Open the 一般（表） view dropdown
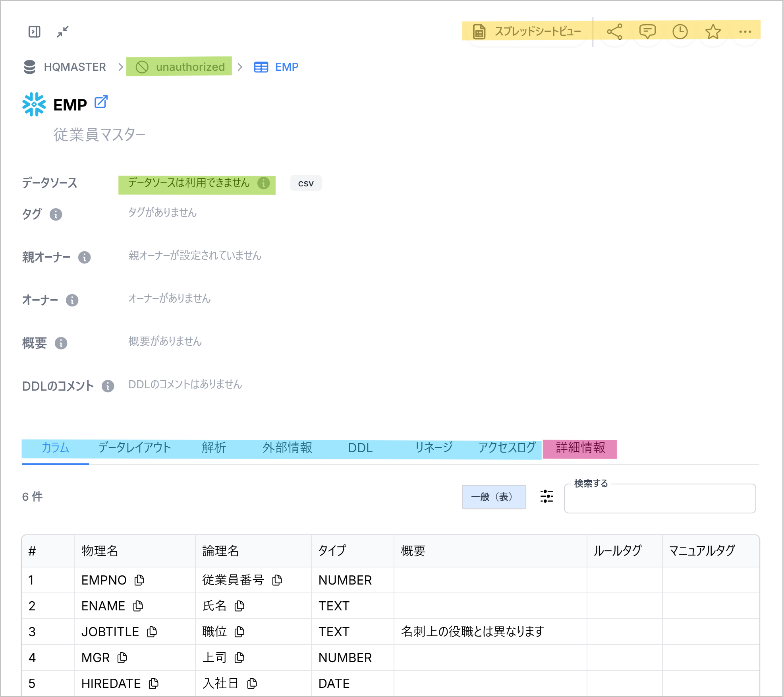 (494, 497)
